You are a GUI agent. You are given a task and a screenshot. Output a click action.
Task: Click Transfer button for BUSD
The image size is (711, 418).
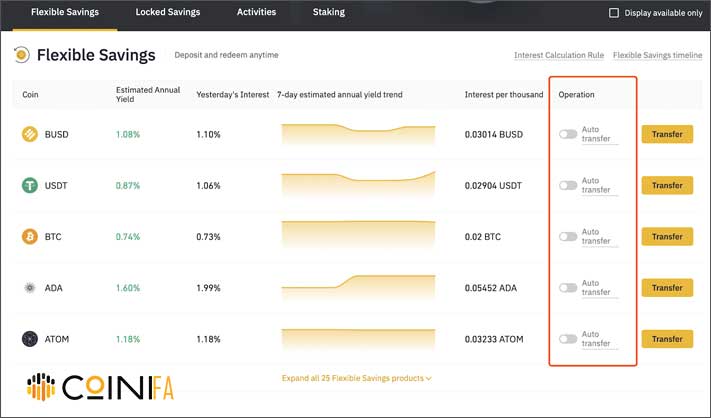click(x=667, y=134)
